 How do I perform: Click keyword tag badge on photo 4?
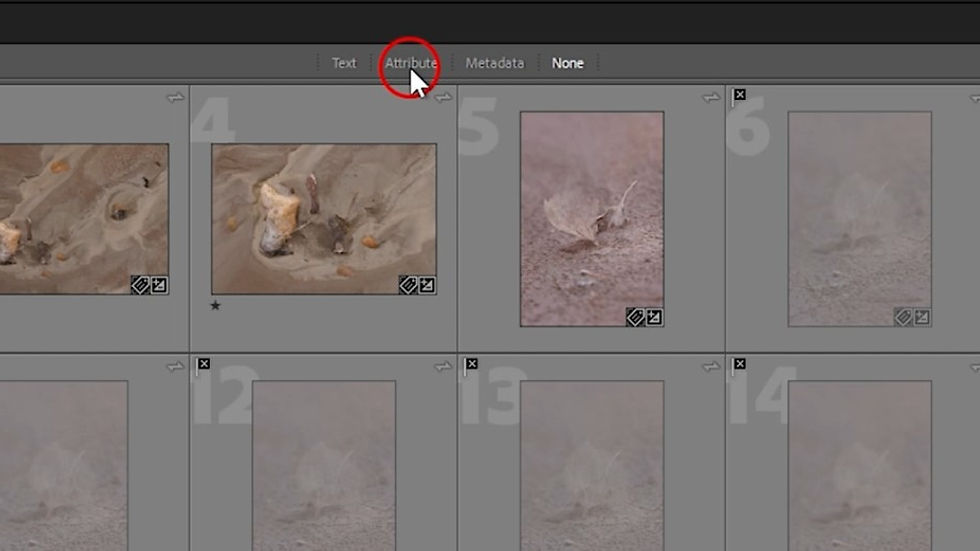point(408,285)
